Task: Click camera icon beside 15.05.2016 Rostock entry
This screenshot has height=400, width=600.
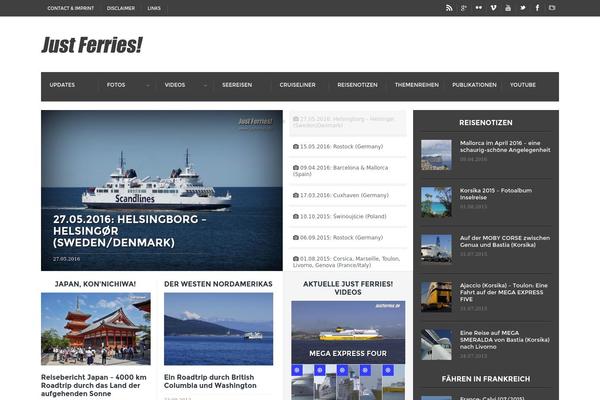Action: (x=295, y=146)
